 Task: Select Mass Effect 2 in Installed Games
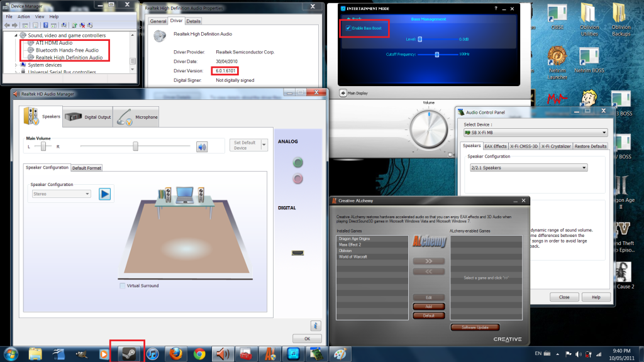pyautogui.click(x=350, y=244)
